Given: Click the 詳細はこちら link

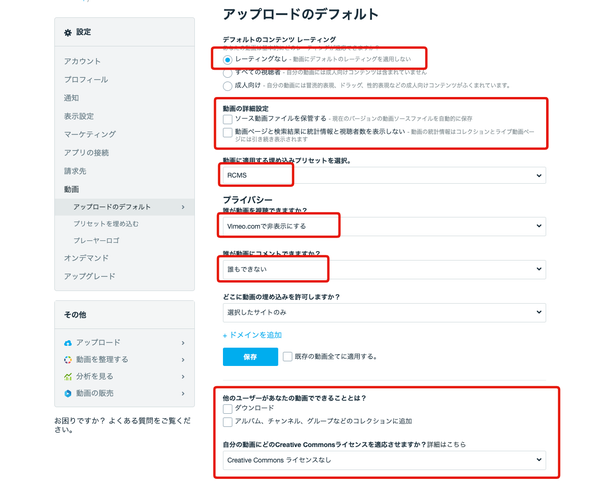Looking at the screenshot, I should (447, 445).
